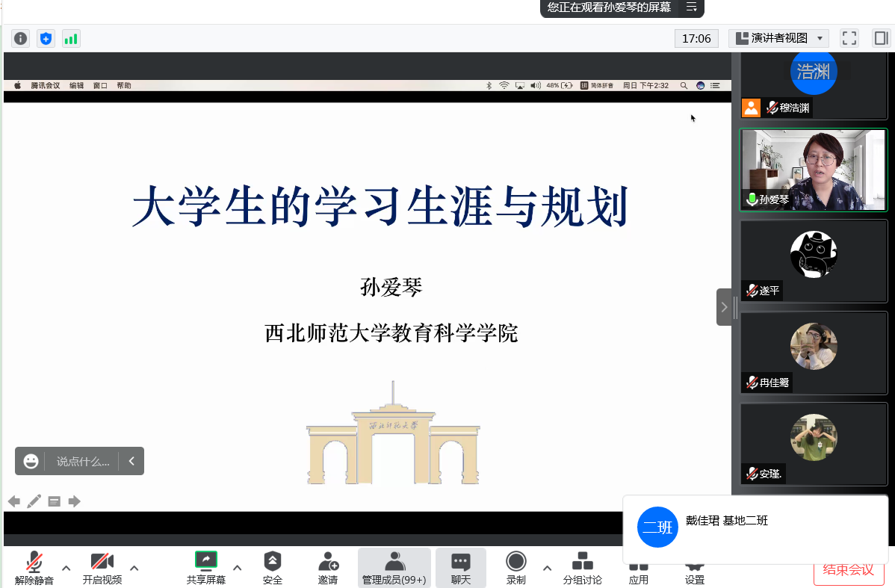The width and height of the screenshot is (895, 588).
Task: Open the emoji reaction picker
Action: tap(31, 461)
